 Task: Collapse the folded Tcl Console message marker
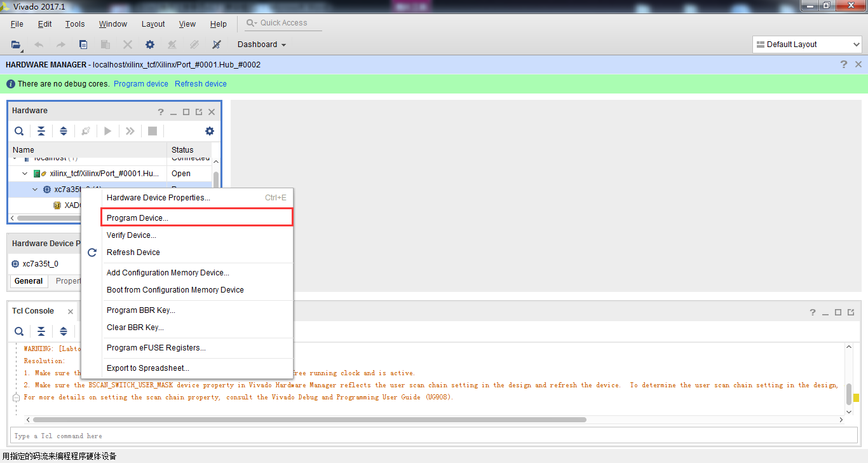coord(16,397)
